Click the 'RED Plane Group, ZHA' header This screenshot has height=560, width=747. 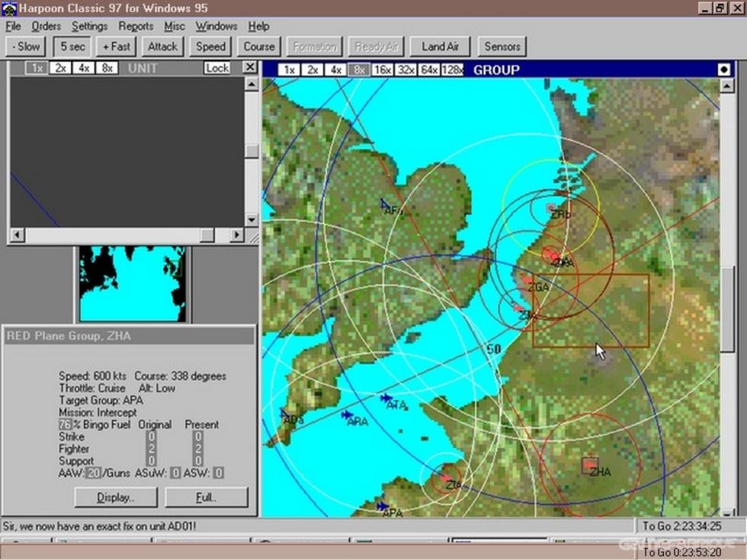(x=129, y=336)
